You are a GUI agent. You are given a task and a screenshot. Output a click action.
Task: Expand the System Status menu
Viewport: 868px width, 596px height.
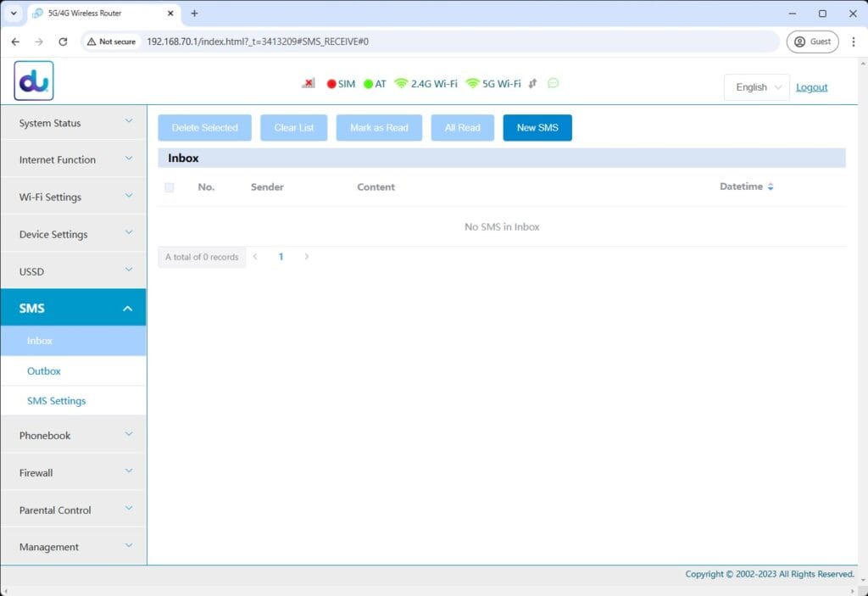point(74,122)
